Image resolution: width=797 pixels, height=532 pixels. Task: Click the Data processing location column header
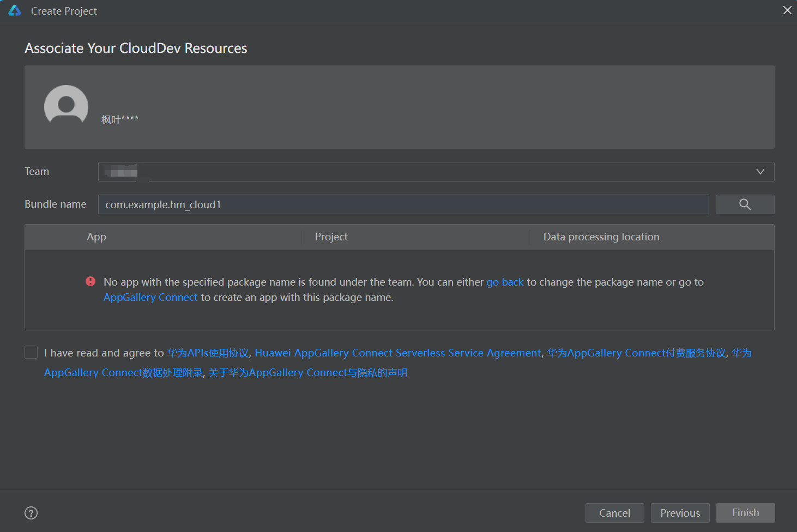601,237
